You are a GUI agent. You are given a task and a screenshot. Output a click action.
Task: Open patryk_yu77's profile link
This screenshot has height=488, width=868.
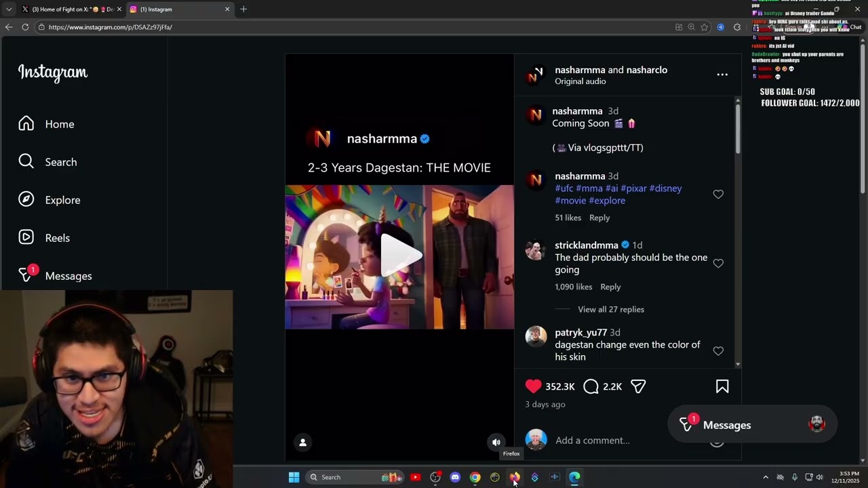click(581, 333)
